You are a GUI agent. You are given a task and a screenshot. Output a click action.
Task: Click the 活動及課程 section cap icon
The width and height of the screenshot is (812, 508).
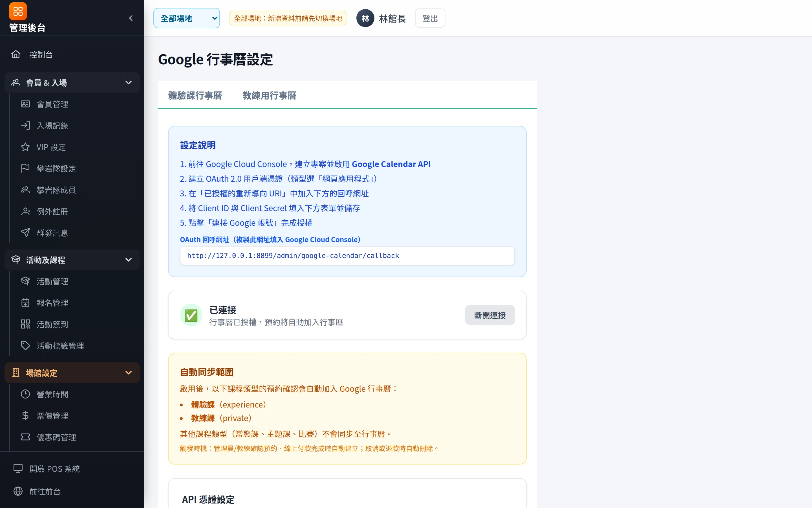click(16, 260)
